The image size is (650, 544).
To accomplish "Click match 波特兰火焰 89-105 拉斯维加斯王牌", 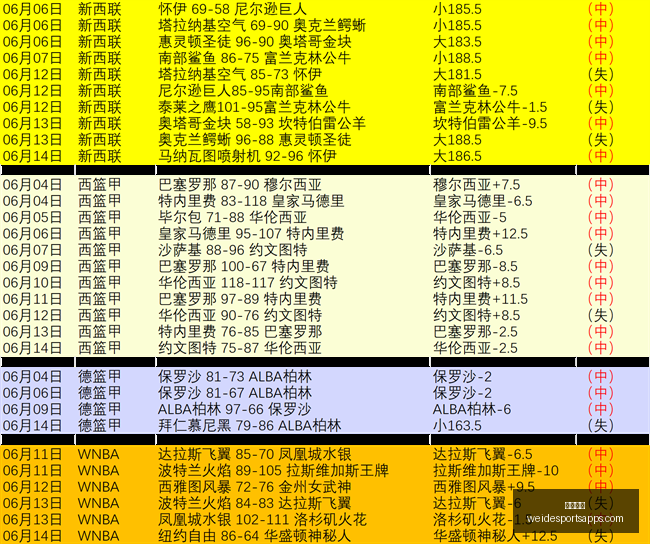I will (273, 471).
